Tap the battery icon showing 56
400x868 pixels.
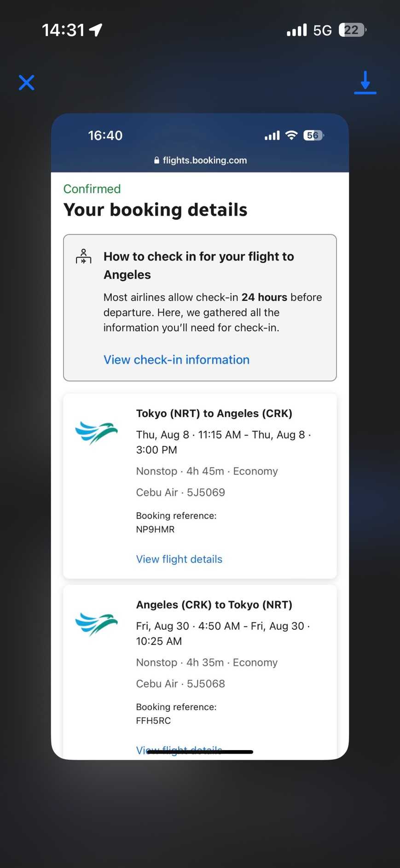click(313, 135)
